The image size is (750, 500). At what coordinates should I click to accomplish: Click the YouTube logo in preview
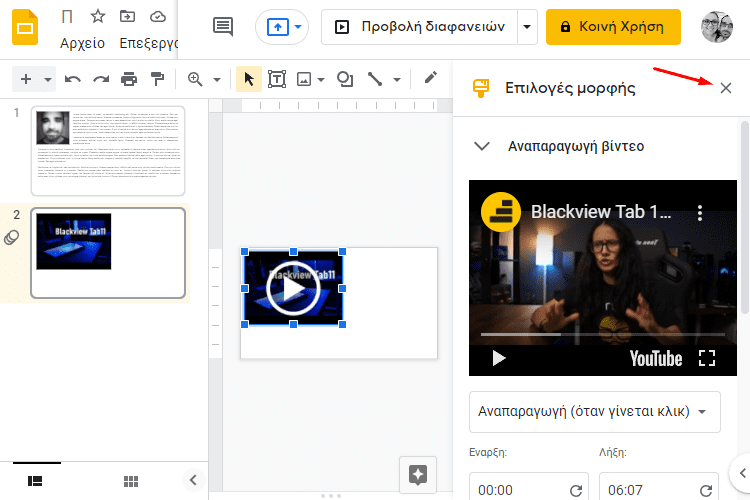656,358
